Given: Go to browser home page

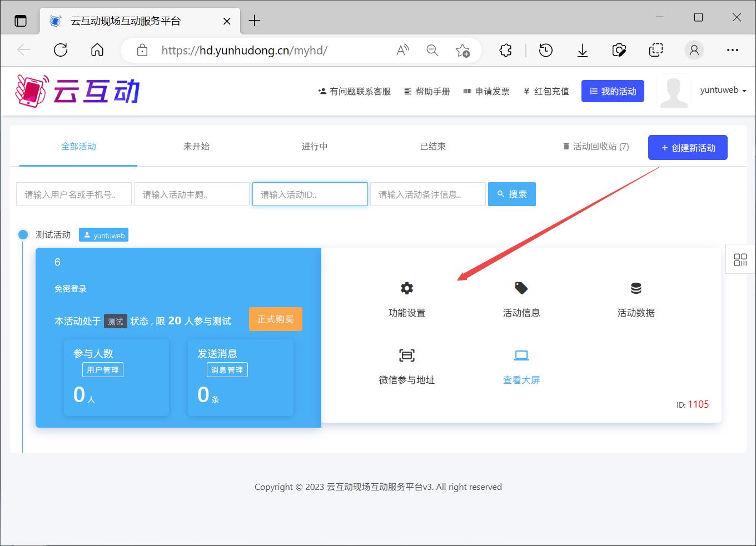Looking at the screenshot, I should tap(97, 50).
